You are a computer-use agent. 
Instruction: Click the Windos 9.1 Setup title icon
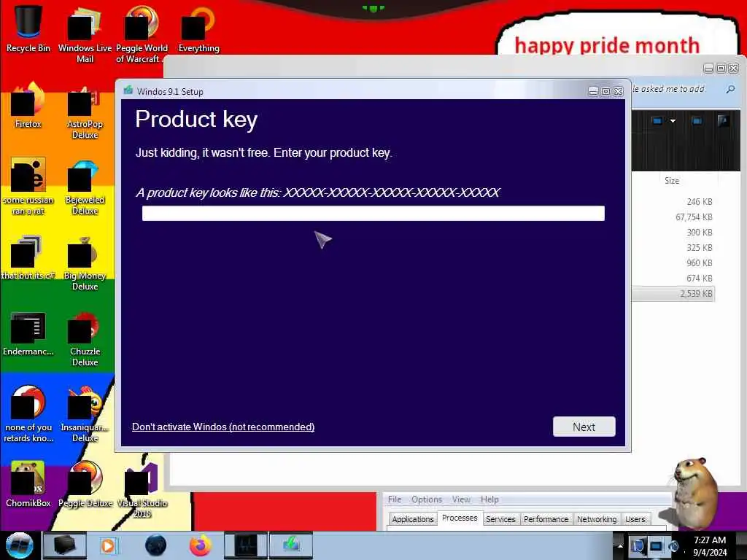128,90
